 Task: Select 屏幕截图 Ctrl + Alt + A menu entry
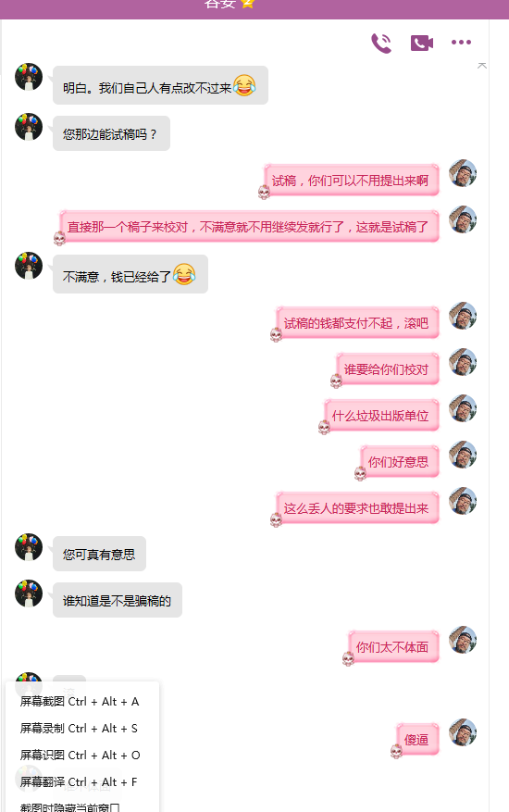point(80,702)
